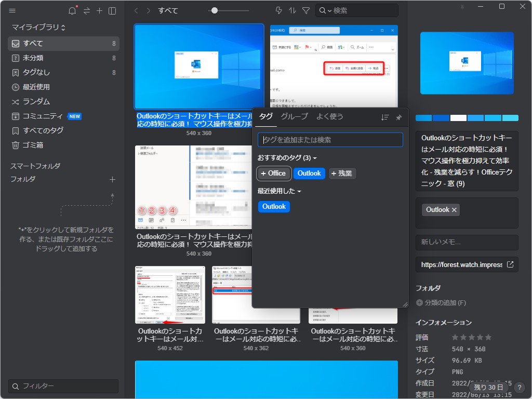Click the sort icon beside the filter funnel
This screenshot has width=532, height=399.
pyautogui.click(x=292, y=10)
